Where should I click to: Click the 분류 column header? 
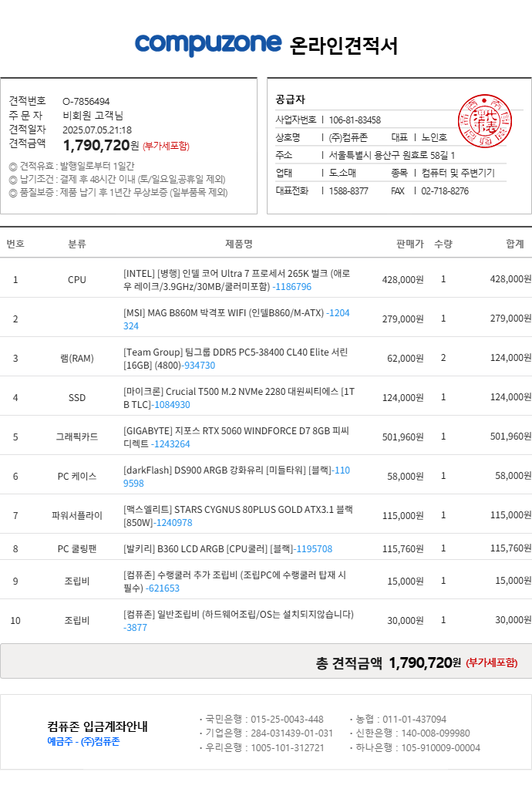point(77,244)
